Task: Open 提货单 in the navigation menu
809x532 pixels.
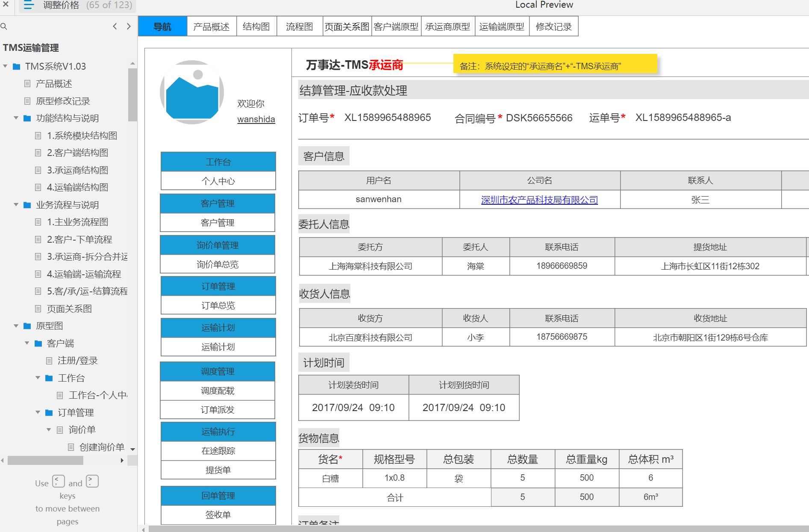Action: pyautogui.click(x=218, y=470)
